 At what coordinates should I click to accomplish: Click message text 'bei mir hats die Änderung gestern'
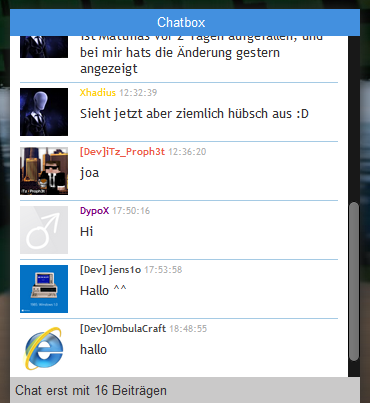pyautogui.click(x=180, y=53)
